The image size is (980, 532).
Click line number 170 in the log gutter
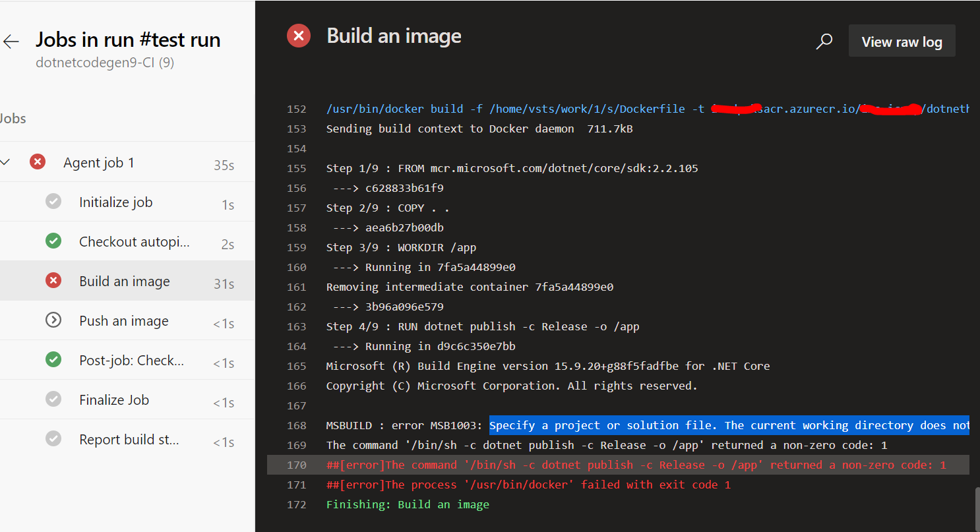297,465
